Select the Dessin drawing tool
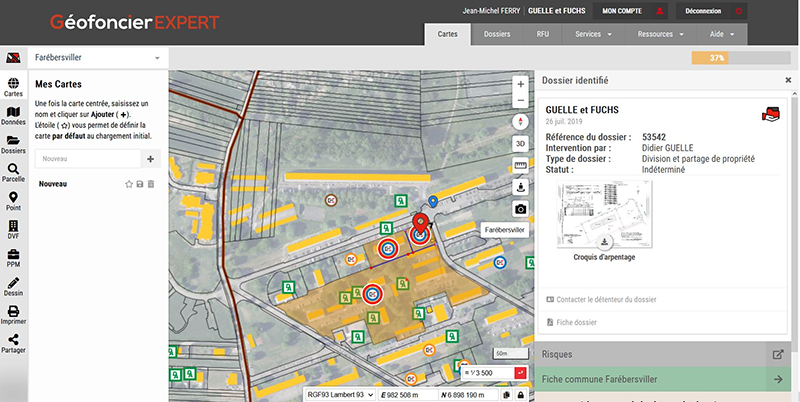 [13, 287]
